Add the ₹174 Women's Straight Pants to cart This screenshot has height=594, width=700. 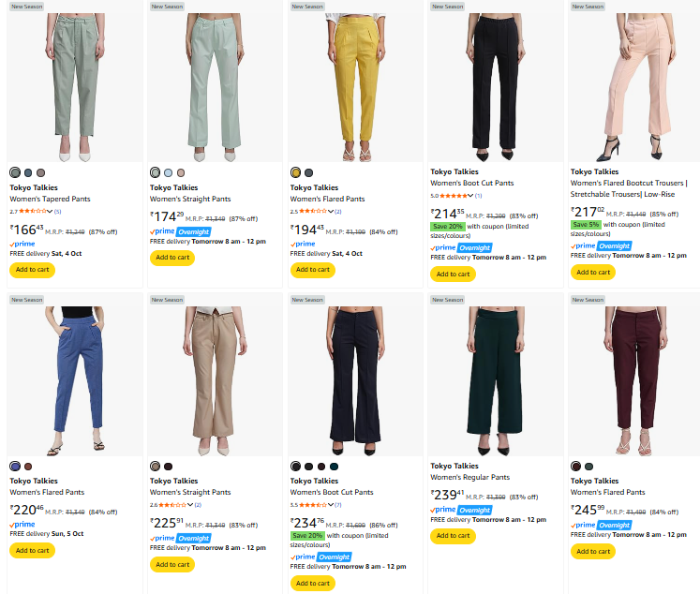172,258
